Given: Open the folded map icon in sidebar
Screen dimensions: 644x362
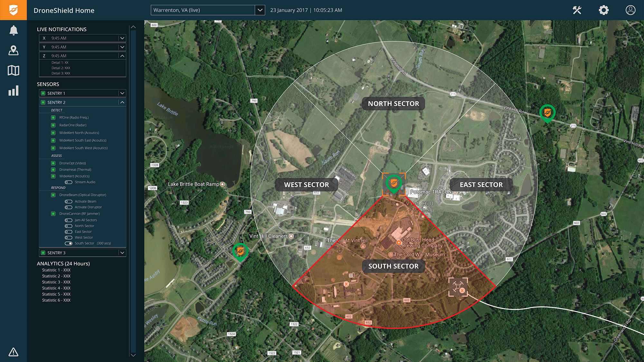Looking at the screenshot, I should 14,70.
